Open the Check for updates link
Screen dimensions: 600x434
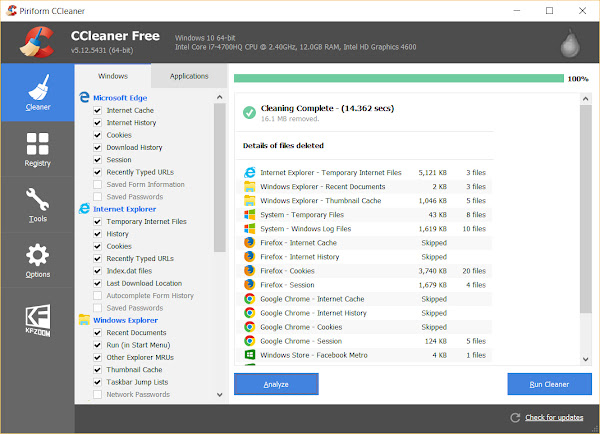pos(554,418)
